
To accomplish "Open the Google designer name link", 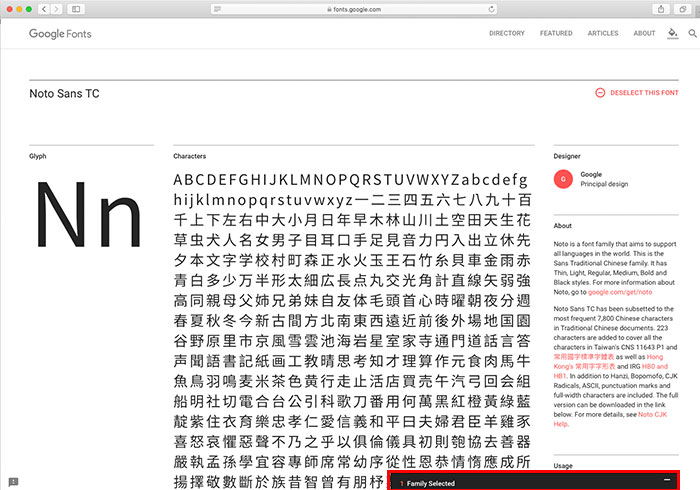I will pyautogui.click(x=591, y=174).
